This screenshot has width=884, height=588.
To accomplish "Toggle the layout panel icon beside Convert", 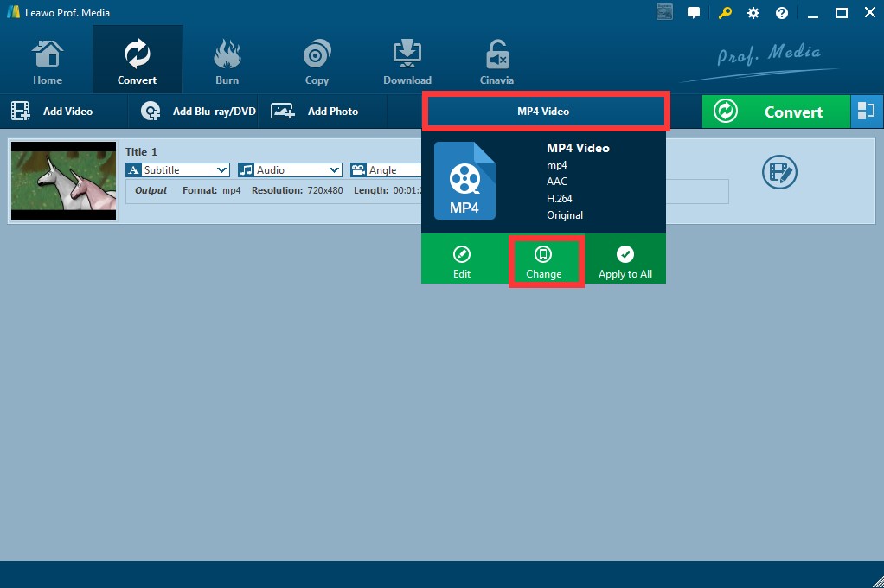I will pos(866,112).
